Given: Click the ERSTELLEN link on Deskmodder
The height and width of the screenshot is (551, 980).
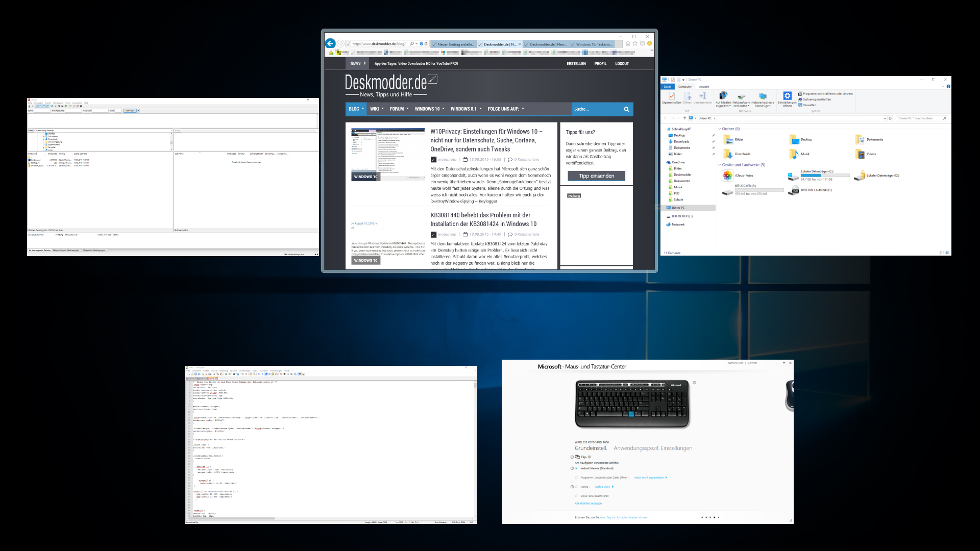Looking at the screenshot, I should click(x=576, y=64).
